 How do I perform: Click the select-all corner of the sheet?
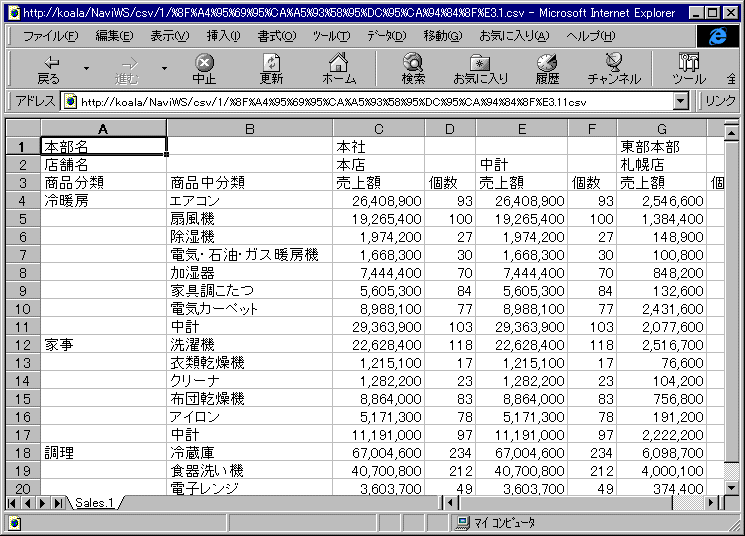click(x=23, y=129)
